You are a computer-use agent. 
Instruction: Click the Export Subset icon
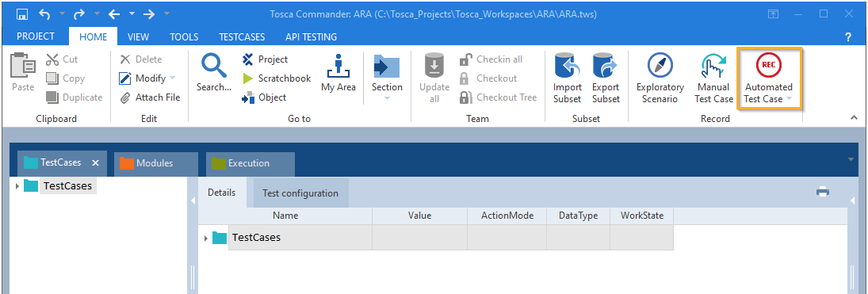point(606,65)
